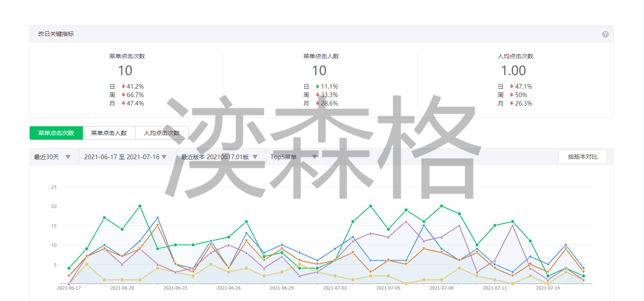Click the 按版本对比 button
This screenshot has height=301, width=644.
(582, 157)
